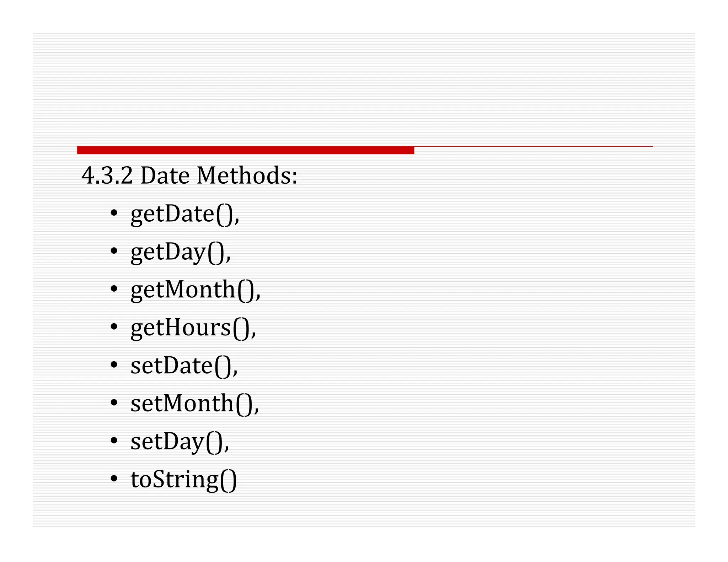This screenshot has height=562, width=728.
Task: Click the thin red line extension
Action: (533, 146)
